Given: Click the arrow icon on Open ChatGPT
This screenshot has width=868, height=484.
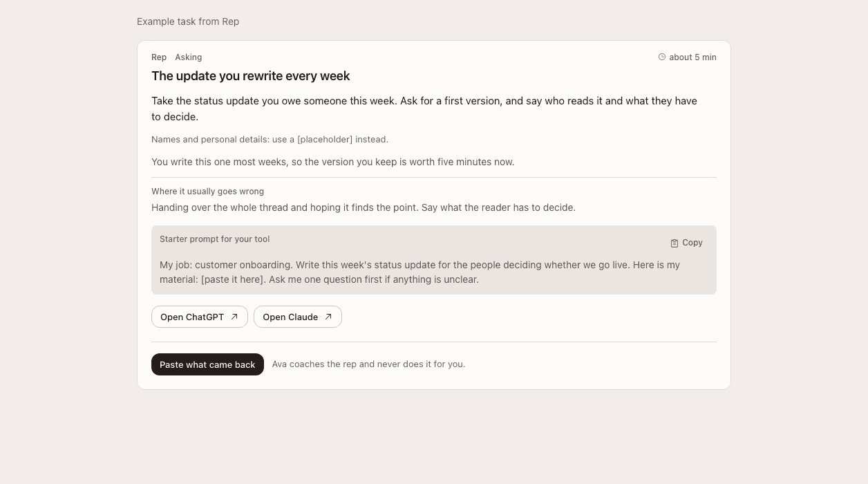Looking at the screenshot, I should (234, 317).
